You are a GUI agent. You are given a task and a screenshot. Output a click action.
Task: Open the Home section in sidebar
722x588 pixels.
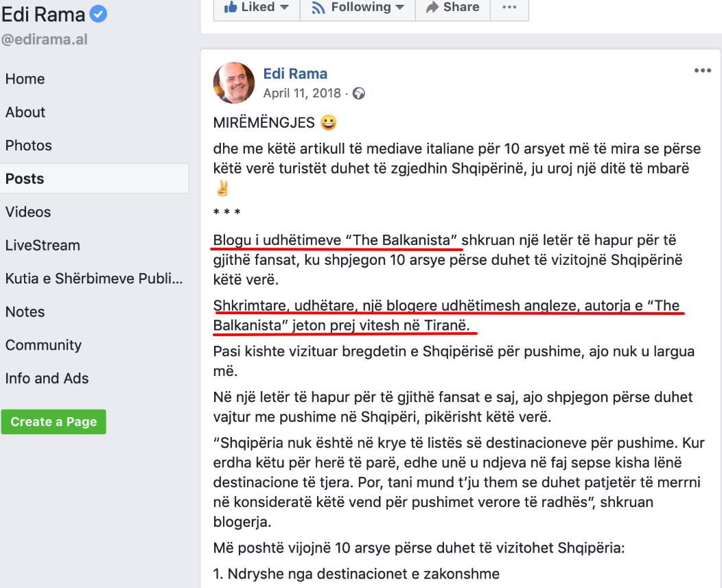(x=25, y=79)
